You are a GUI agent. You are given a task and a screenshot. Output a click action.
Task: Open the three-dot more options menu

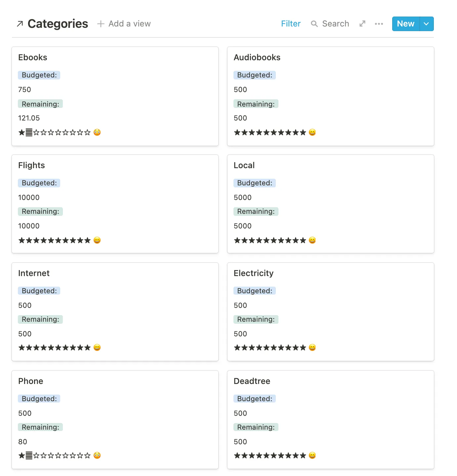(379, 24)
